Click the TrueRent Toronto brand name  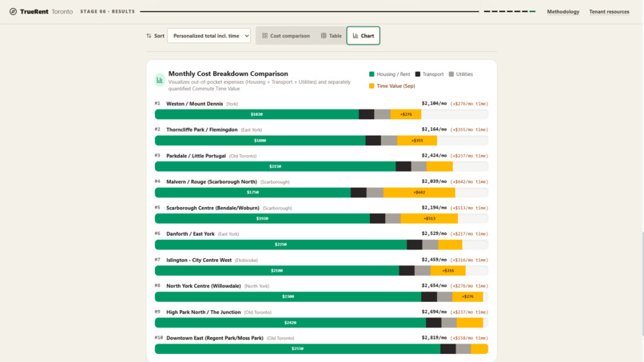46,11
